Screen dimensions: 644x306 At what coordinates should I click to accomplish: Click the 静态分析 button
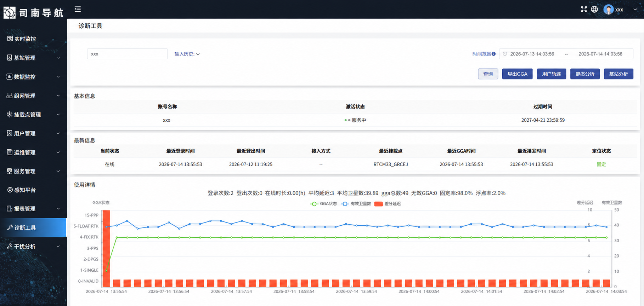pyautogui.click(x=585, y=74)
